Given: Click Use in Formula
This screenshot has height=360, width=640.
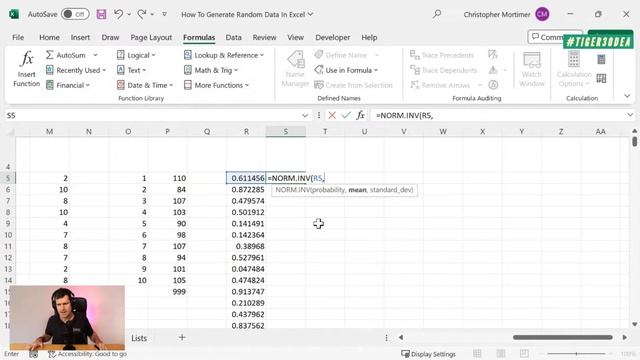Looking at the screenshot, I should pyautogui.click(x=346, y=70).
